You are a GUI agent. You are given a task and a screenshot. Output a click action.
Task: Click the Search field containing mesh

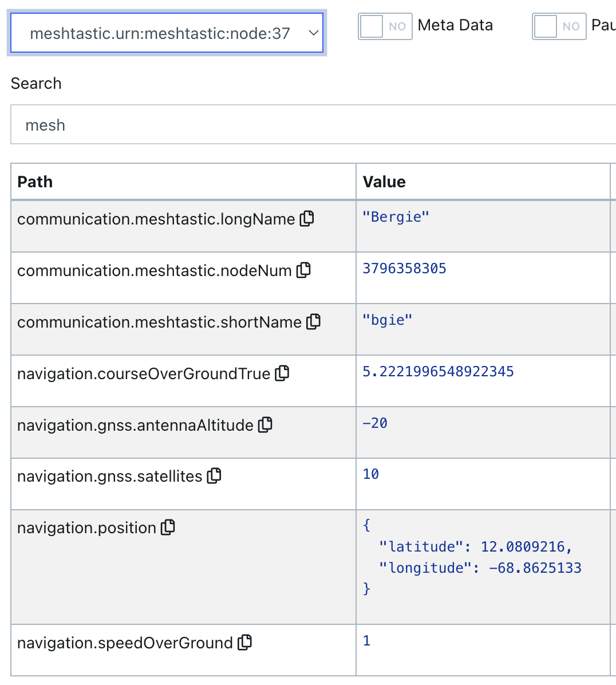coord(313,125)
